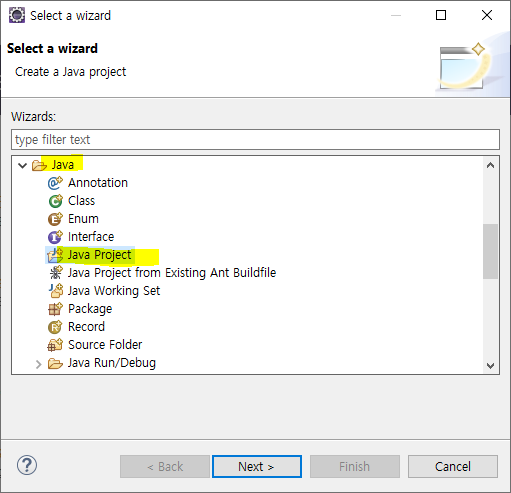Expand the Java Run/Debug folder
This screenshot has width=511, height=493.
pyautogui.click(x=38, y=364)
